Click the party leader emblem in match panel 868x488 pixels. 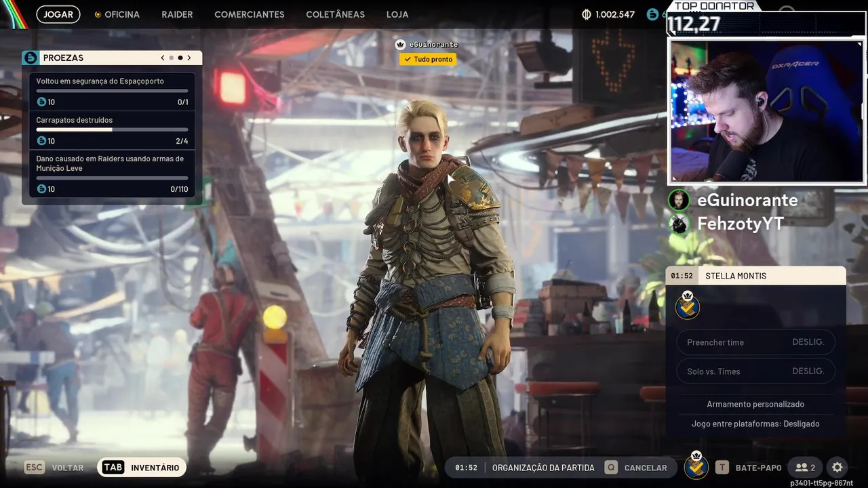688,306
